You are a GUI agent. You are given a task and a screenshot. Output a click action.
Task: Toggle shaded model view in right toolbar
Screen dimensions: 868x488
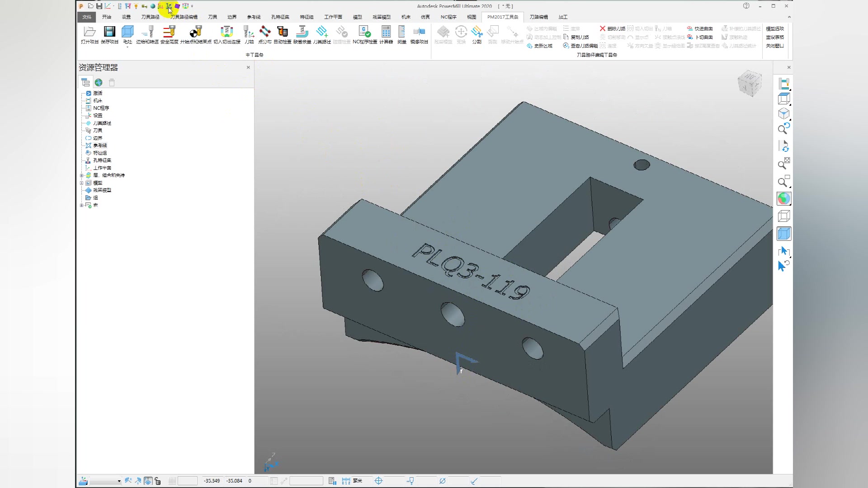[784, 234]
